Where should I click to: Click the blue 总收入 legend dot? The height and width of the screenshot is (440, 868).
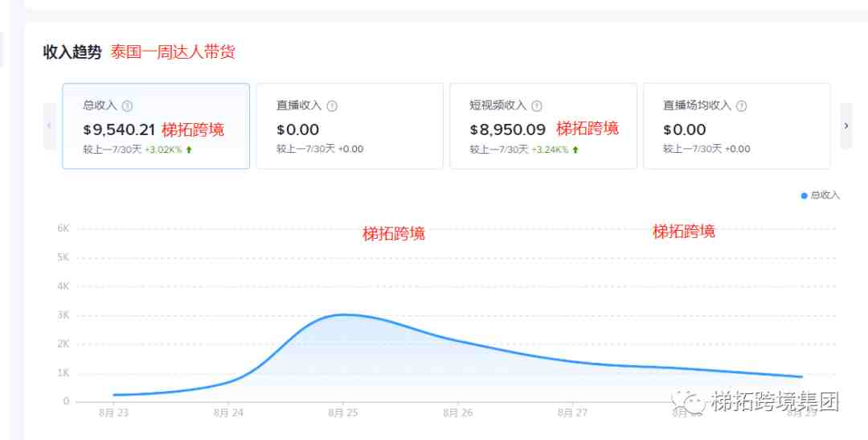tap(804, 195)
